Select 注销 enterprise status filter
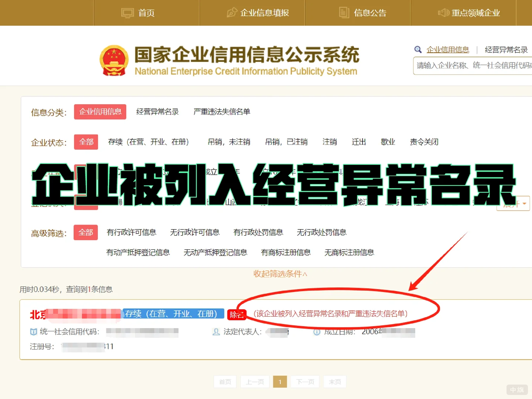The width and height of the screenshot is (532, 399). coord(330,142)
